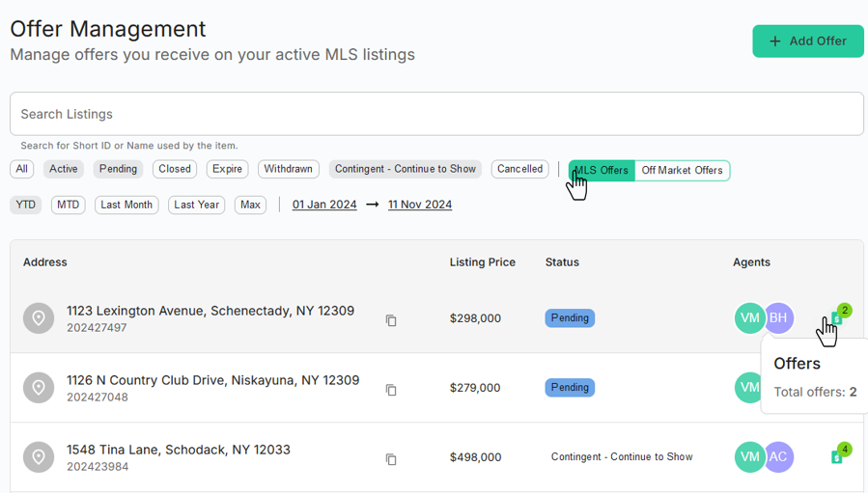The width and height of the screenshot is (868, 494).
Task: Click the Search Listings input field
Action: [436, 114]
